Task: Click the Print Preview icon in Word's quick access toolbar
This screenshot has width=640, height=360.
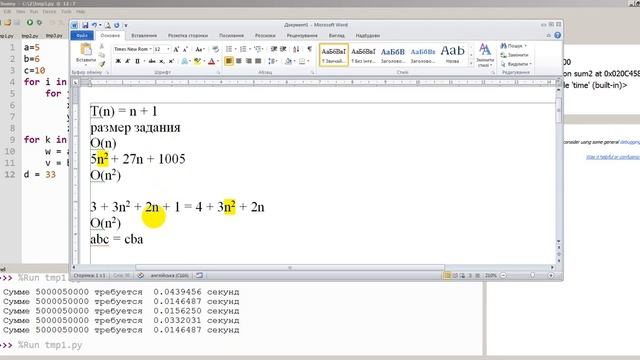Action: tap(107, 25)
